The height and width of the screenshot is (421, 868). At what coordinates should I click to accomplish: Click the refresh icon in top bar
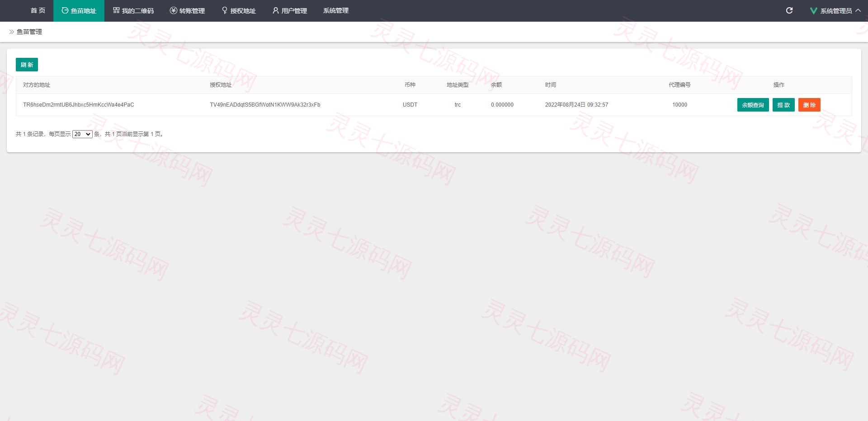789,10
